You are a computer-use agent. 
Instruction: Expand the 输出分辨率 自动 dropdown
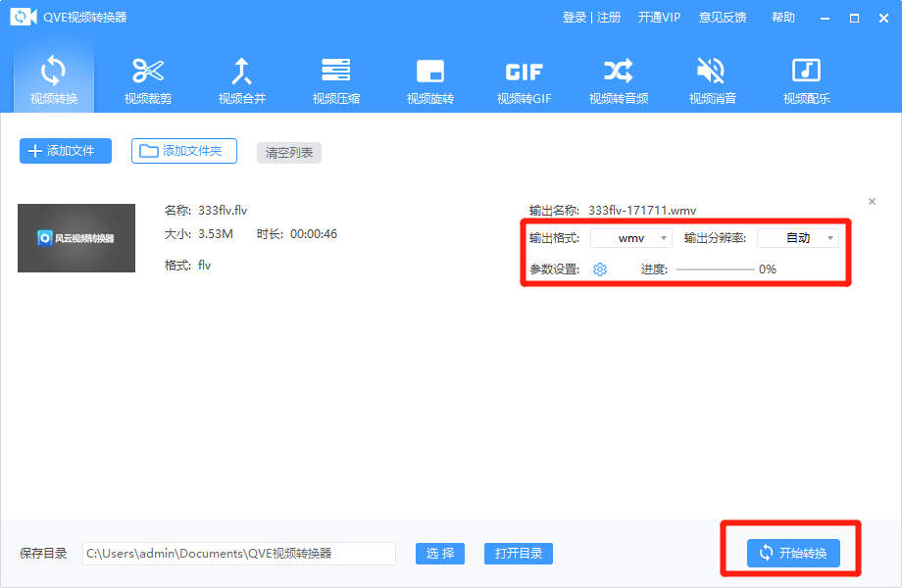pyautogui.click(x=797, y=238)
